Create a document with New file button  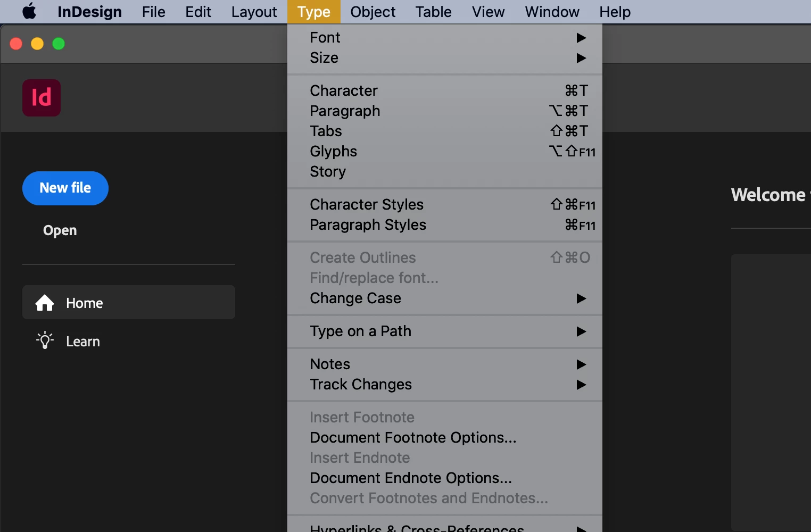pyautogui.click(x=65, y=188)
